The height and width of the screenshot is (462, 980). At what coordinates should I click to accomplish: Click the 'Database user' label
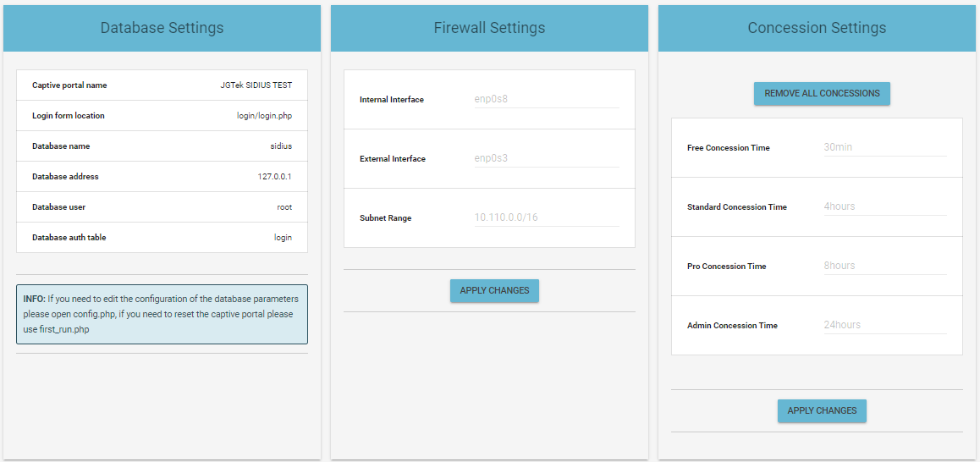pos(58,207)
